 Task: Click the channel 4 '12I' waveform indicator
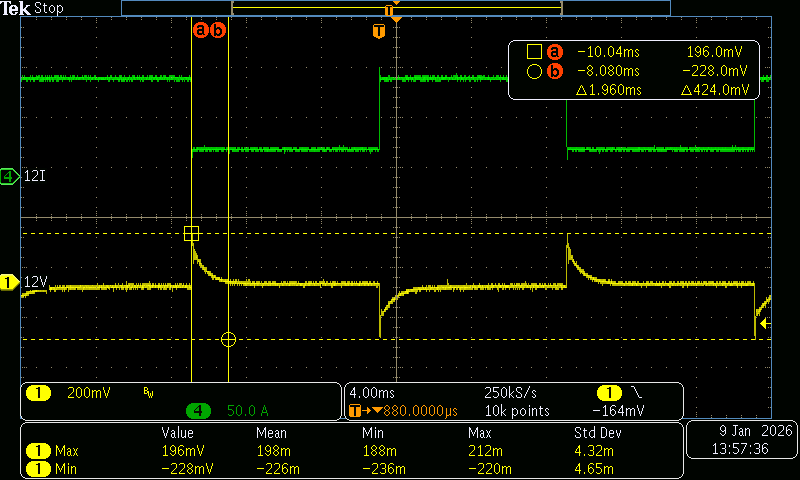[x=10, y=177]
